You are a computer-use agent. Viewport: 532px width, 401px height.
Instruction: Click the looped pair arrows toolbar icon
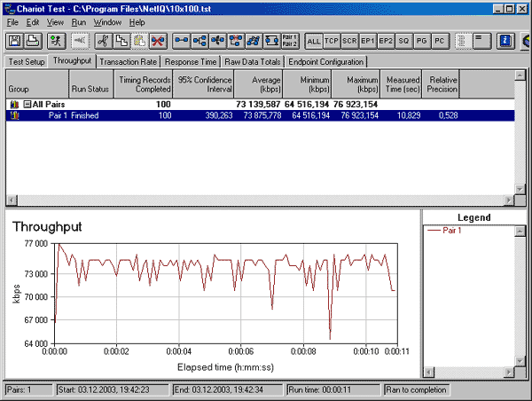coord(272,41)
